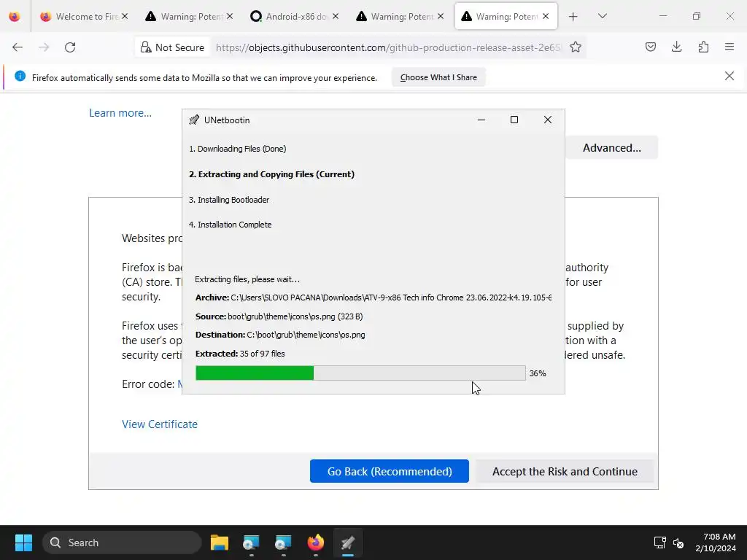The image size is (747, 560).
Task: Go back to the previous page
Action: coord(18,47)
